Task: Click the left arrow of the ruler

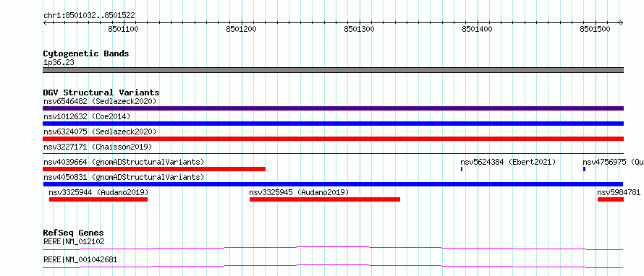Action: click(45, 22)
